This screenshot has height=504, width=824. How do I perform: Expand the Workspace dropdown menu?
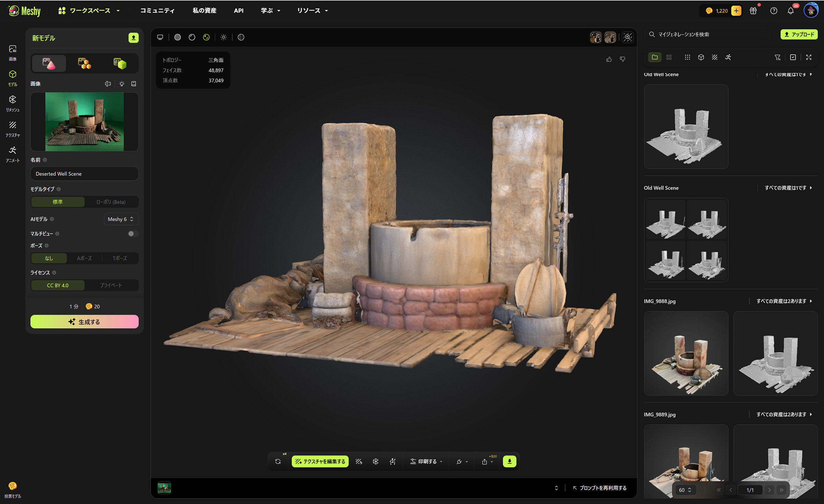click(90, 11)
